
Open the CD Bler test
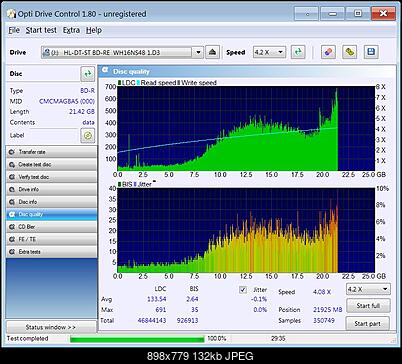(52, 227)
